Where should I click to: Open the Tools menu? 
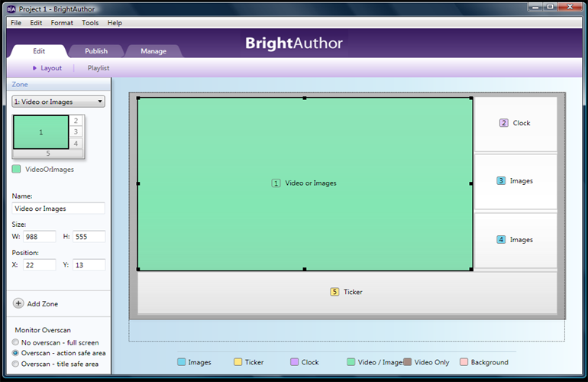[90, 23]
